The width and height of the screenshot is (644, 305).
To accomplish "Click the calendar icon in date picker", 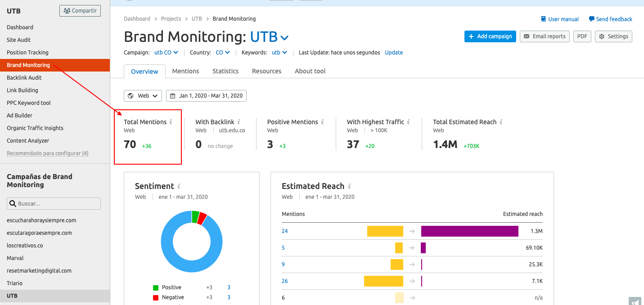I will click(172, 95).
